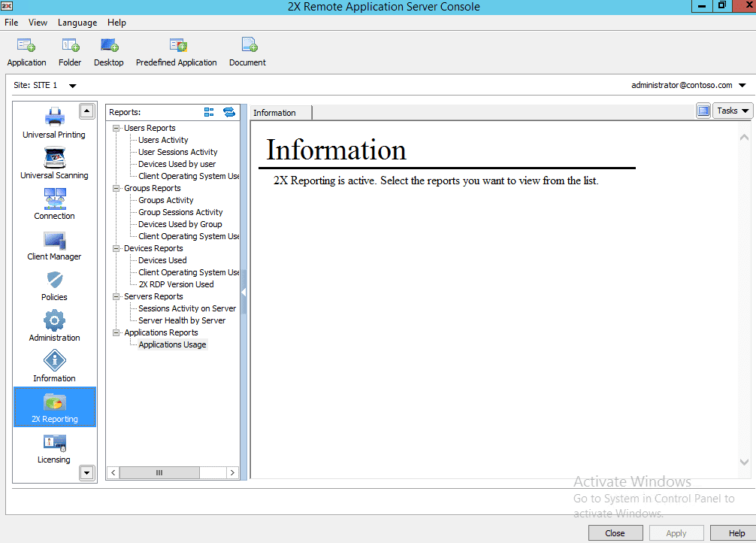Open the administrator@contoso.com account dropdown
This screenshot has width=756, height=543.
click(742, 86)
